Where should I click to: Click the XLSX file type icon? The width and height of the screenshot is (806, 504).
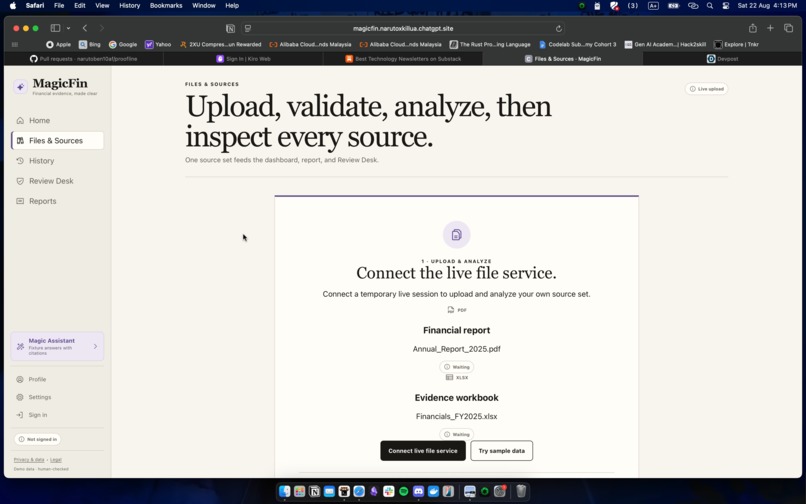point(449,377)
